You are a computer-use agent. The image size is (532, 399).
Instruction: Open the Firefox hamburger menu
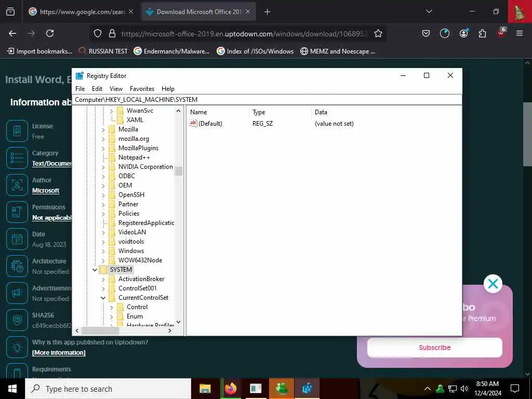point(519,33)
